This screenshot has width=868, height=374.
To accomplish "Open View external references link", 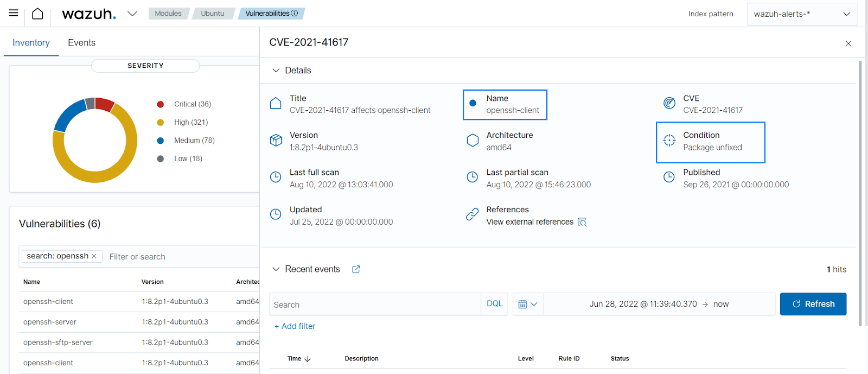I will [529, 222].
